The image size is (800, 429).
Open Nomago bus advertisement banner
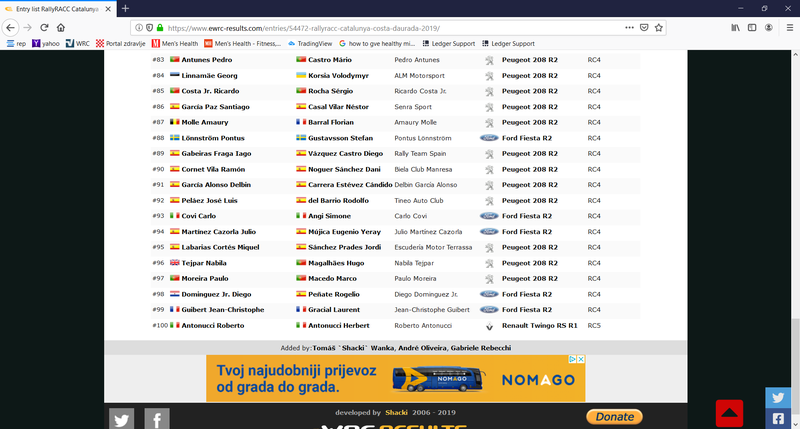pos(395,378)
